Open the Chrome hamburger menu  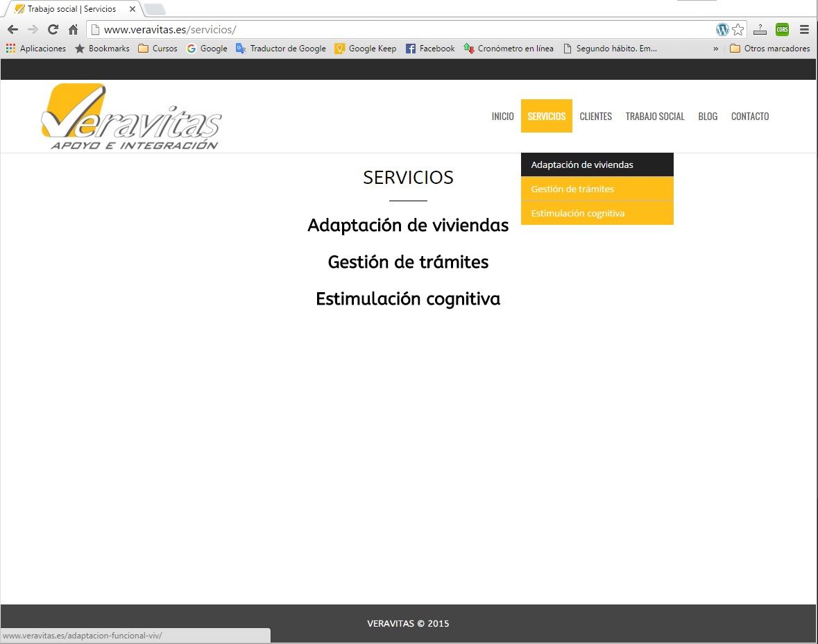[x=804, y=30]
